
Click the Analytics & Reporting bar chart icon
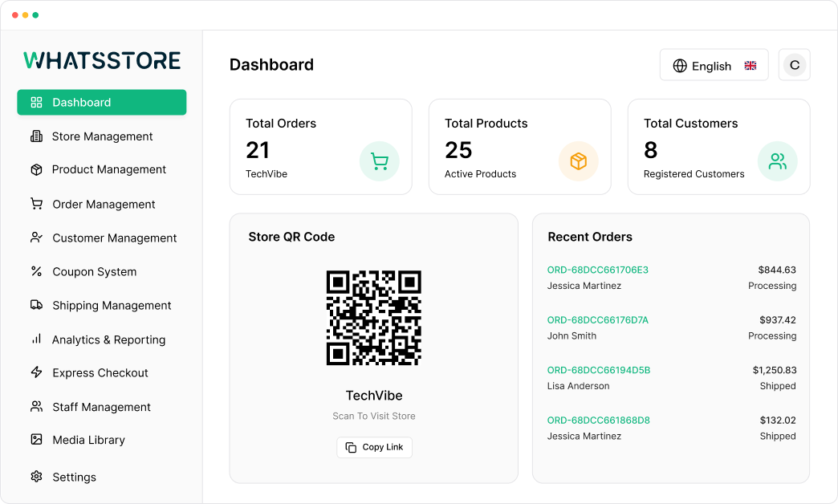tap(36, 339)
